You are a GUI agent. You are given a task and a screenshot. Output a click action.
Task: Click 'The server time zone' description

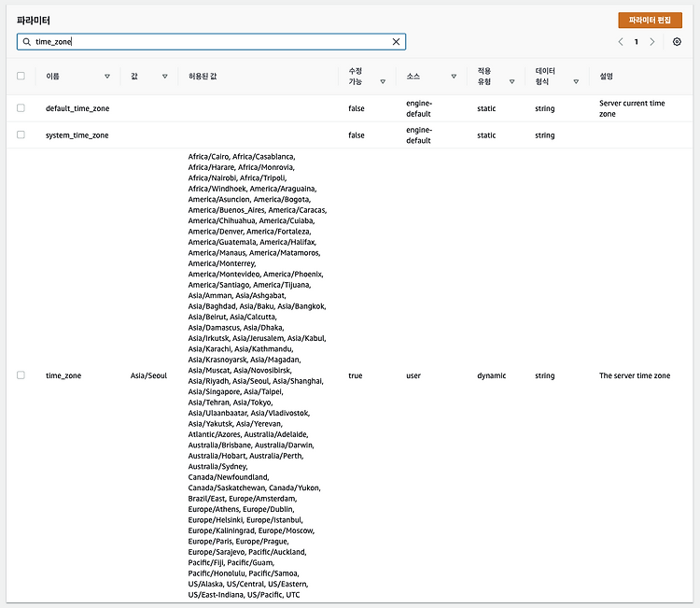pyautogui.click(x=635, y=375)
